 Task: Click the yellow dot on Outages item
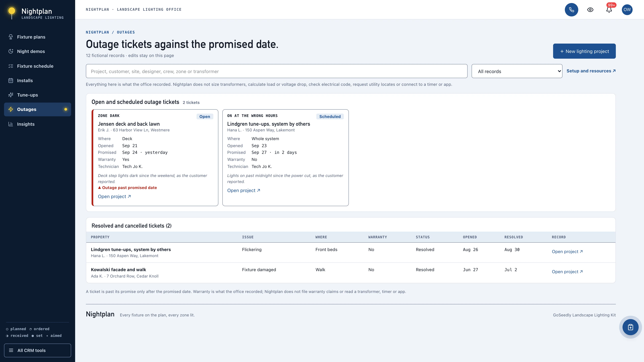66,109
